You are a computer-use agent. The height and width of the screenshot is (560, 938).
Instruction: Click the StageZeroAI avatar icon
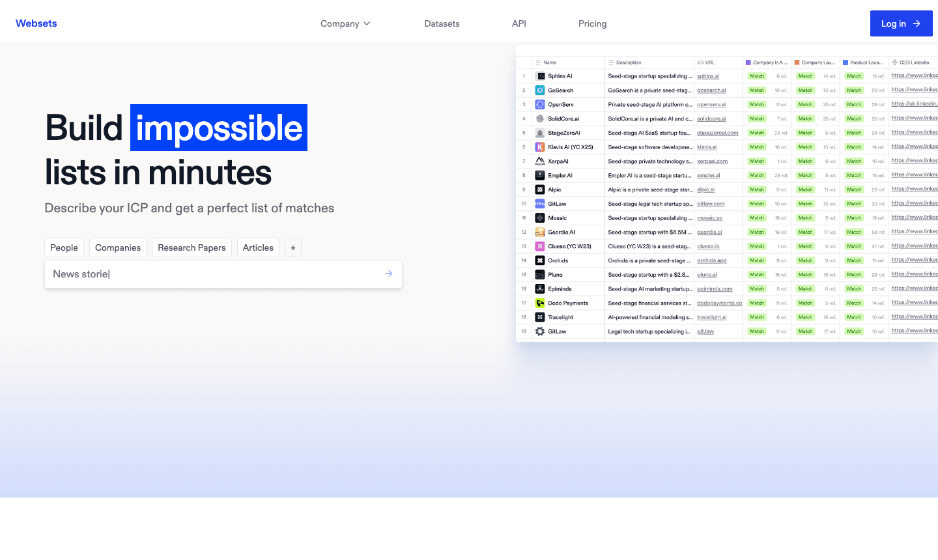(x=540, y=133)
